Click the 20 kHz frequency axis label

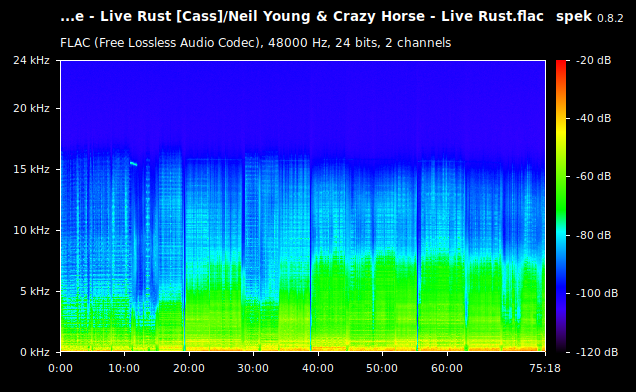[31, 108]
